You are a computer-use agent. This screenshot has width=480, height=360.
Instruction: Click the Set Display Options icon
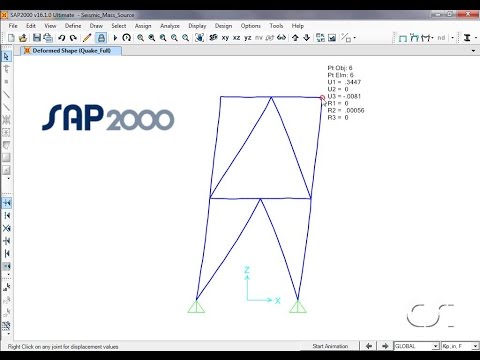click(x=332, y=38)
